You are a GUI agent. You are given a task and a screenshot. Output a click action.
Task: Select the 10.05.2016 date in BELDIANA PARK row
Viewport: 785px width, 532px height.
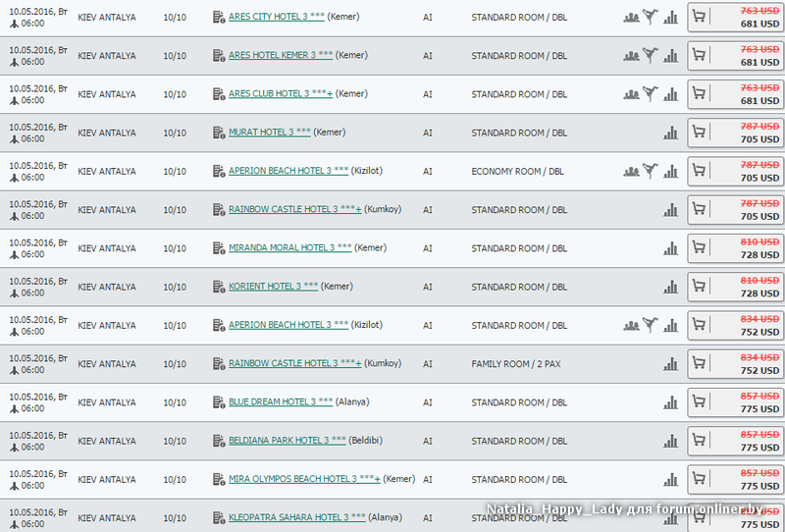38,436
